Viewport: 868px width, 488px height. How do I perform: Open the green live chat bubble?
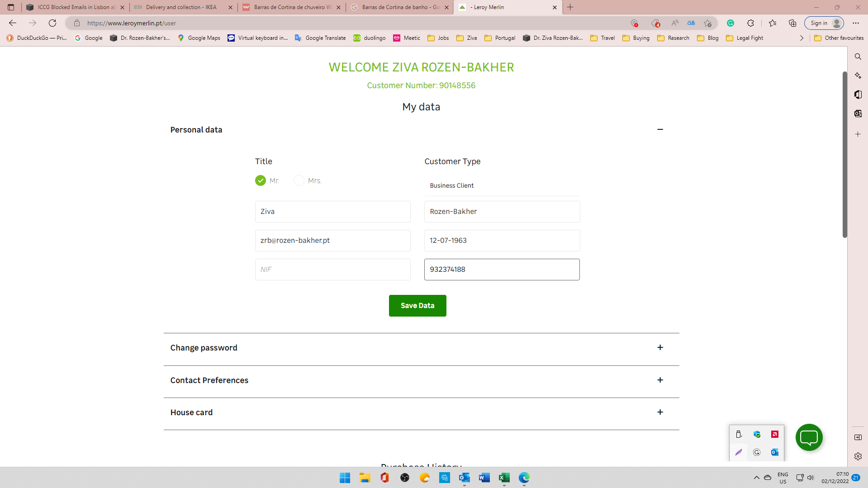pyautogui.click(x=809, y=437)
